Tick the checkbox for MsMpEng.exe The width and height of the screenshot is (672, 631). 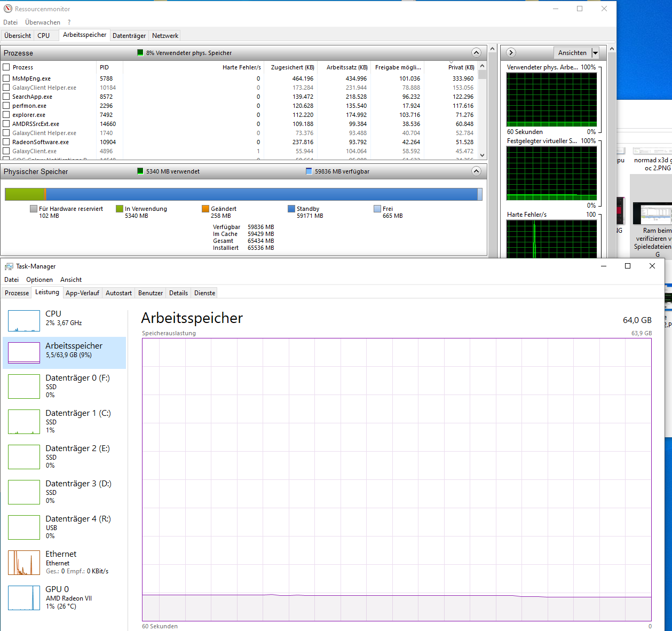[x=6, y=78]
